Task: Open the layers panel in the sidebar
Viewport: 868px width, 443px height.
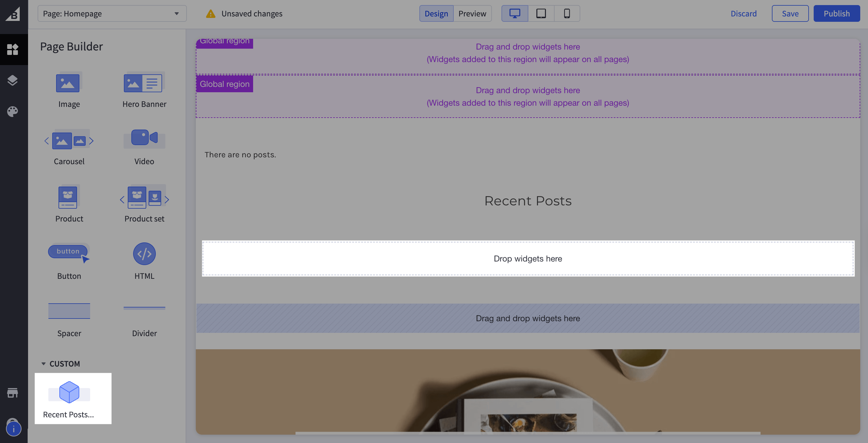Action: pyautogui.click(x=13, y=80)
